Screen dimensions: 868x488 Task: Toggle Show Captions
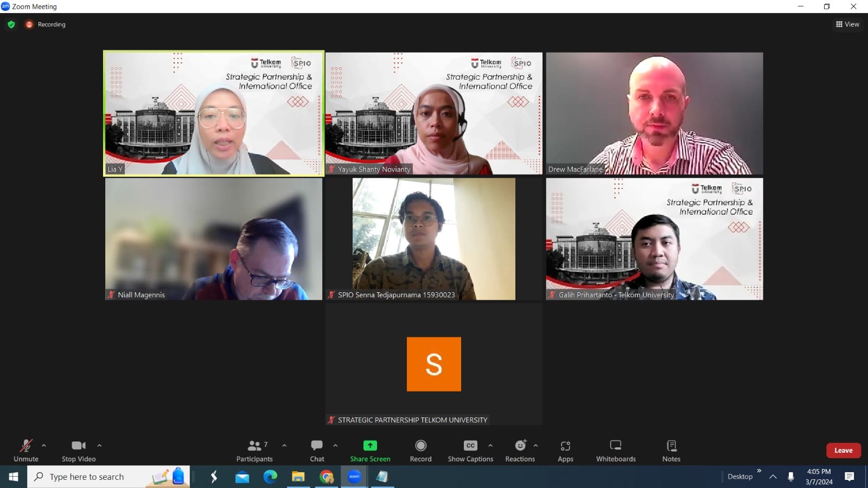click(x=470, y=451)
